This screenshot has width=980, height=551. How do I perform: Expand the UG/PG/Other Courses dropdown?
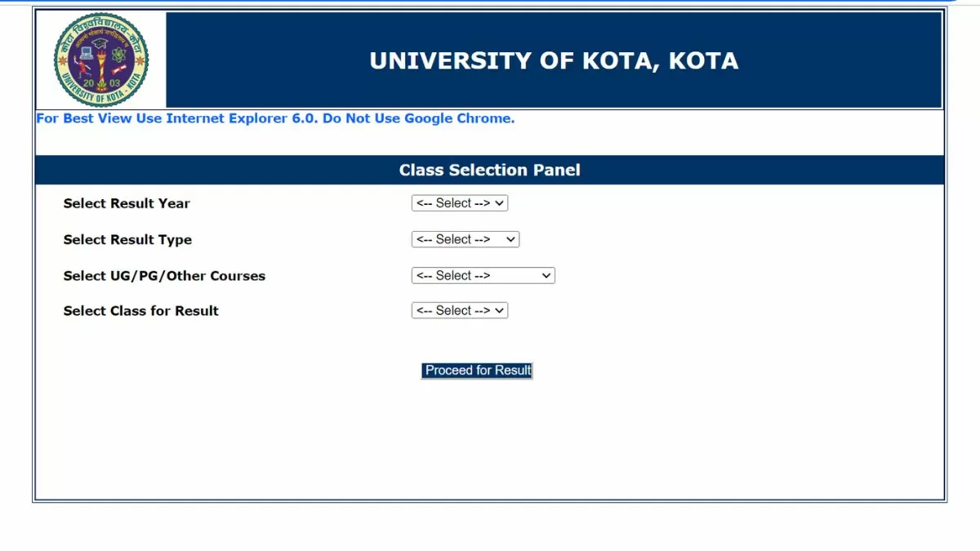click(483, 275)
